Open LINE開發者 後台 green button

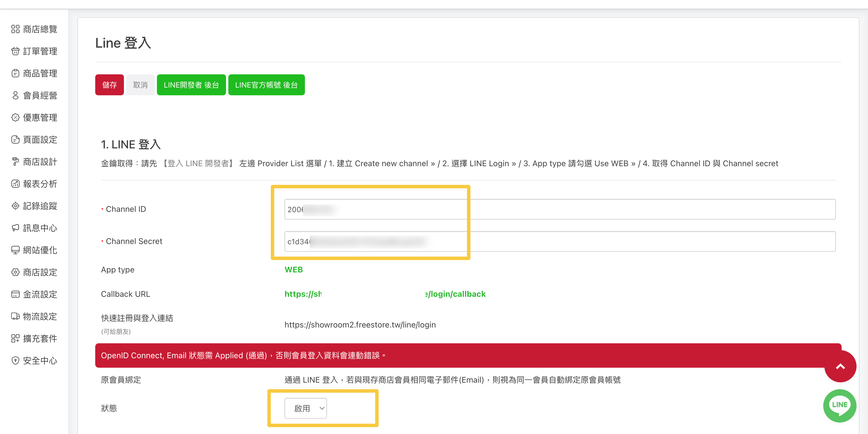[x=191, y=85]
